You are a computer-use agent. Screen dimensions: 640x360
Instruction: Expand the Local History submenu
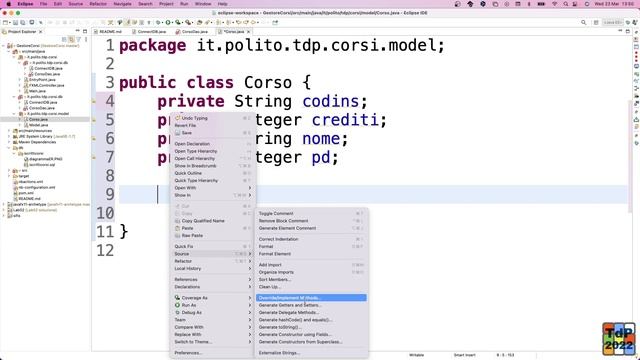212,269
